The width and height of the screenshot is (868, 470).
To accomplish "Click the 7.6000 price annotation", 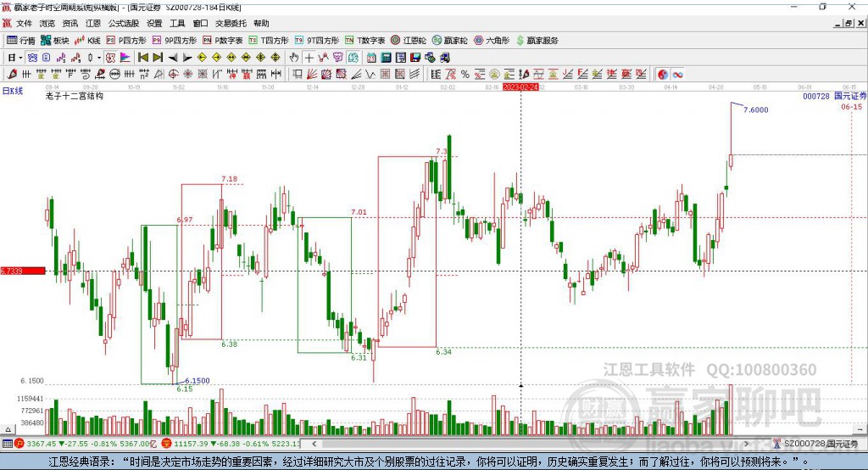I will pyautogui.click(x=755, y=109).
